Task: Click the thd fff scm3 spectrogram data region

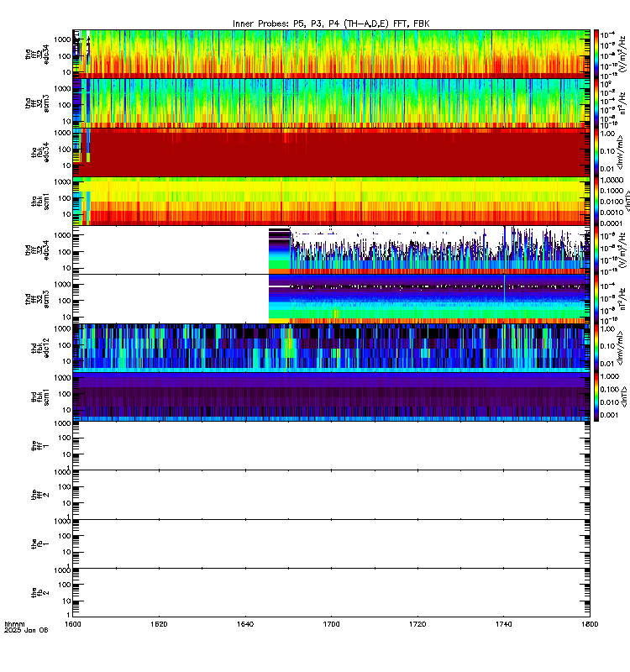Action: click(x=429, y=299)
